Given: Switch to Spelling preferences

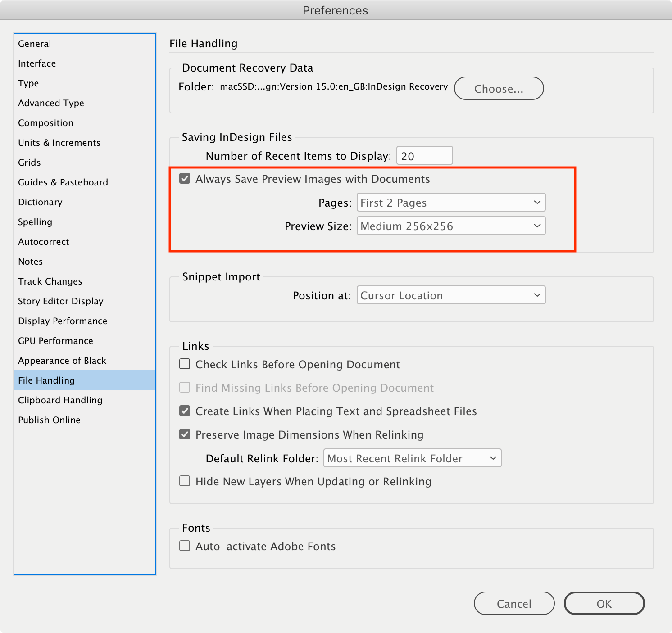Looking at the screenshot, I should click(35, 222).
